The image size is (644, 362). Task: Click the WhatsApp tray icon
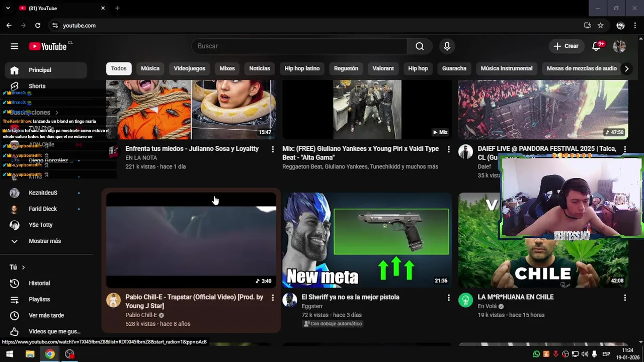coord(536,354)
